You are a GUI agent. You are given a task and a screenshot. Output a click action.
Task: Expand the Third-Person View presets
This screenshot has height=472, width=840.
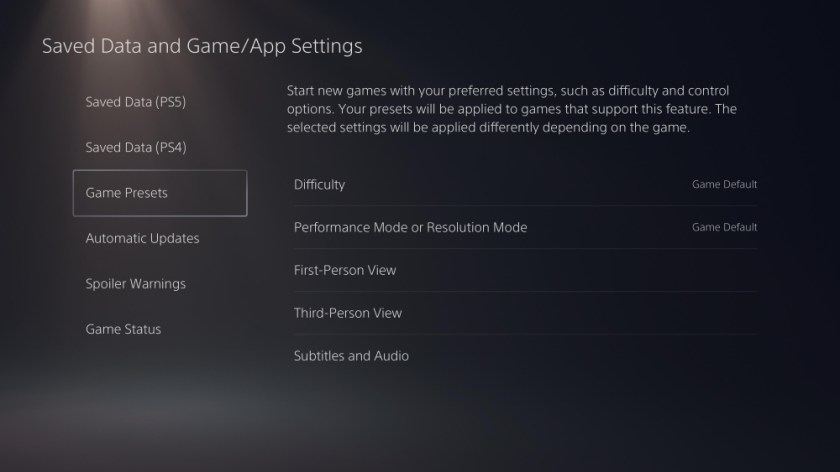point(525,313)
